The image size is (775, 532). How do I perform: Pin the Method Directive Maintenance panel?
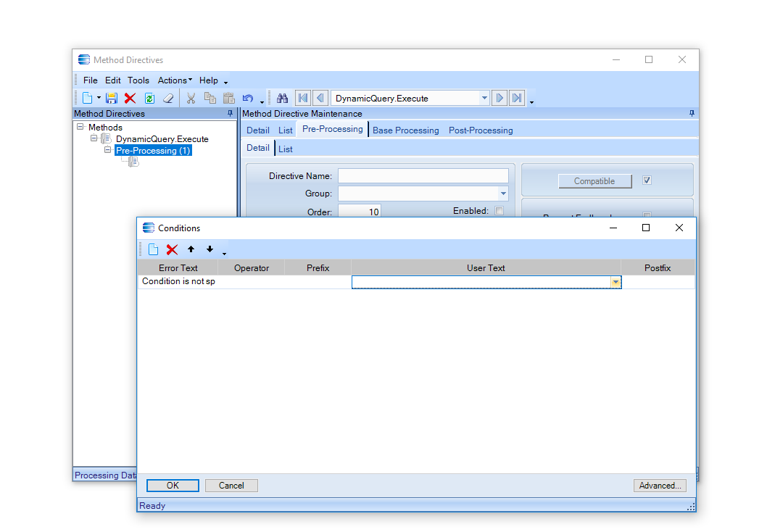[x=692, y=114]
